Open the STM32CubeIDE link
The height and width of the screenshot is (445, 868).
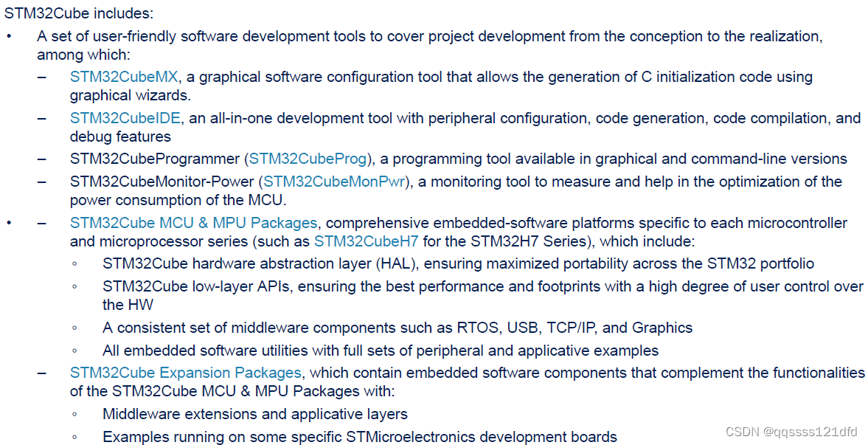pyautogui.click(x=125, y=118)
